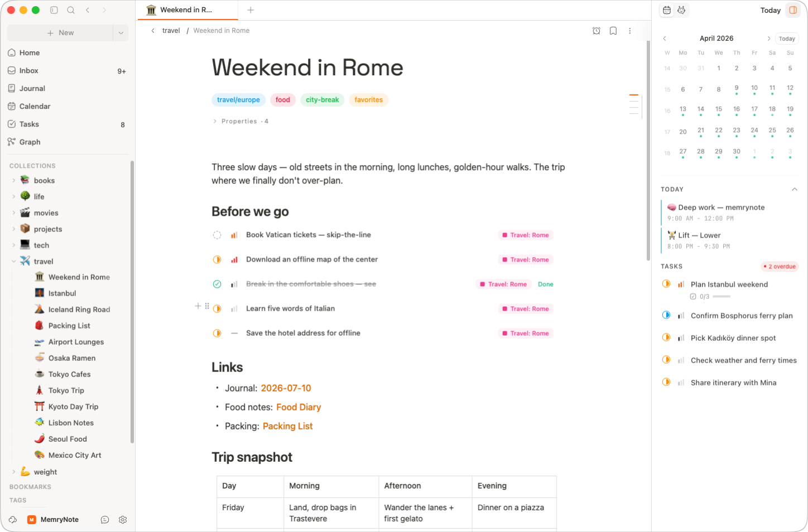808x532 pixels.
Task: Open the note's three-dot more menu
Action: point(630,31)
